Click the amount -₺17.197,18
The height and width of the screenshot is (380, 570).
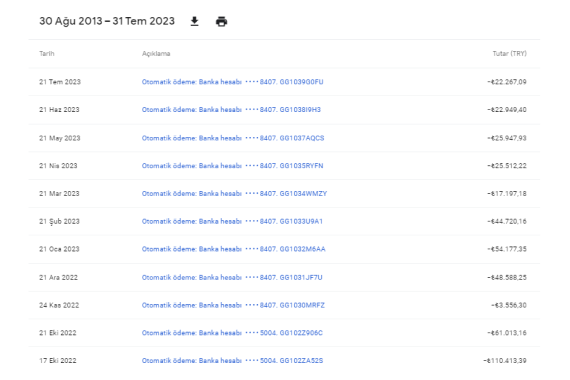[507, 193]
